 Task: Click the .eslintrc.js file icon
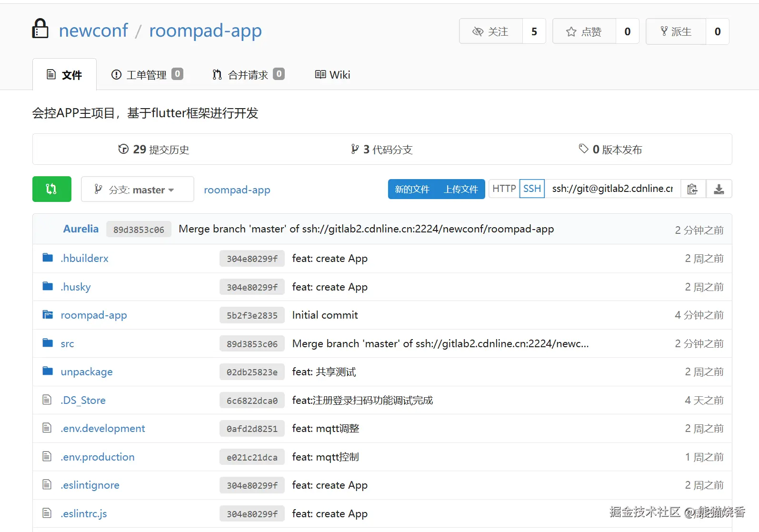[47, 513]
